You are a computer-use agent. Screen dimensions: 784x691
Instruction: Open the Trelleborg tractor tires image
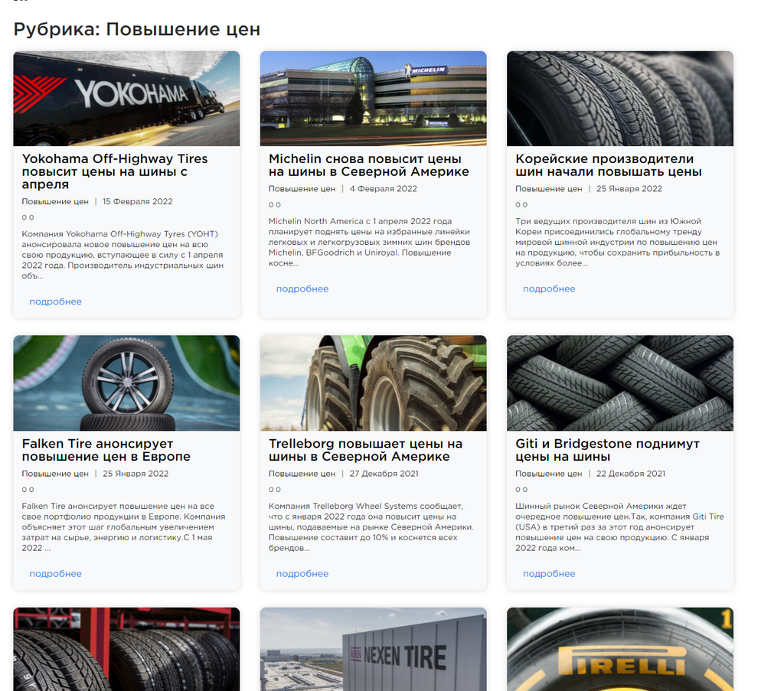click(x=373, y=383)
